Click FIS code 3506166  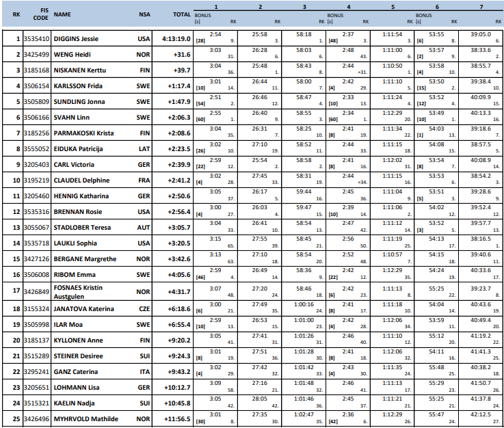[37, 118]
